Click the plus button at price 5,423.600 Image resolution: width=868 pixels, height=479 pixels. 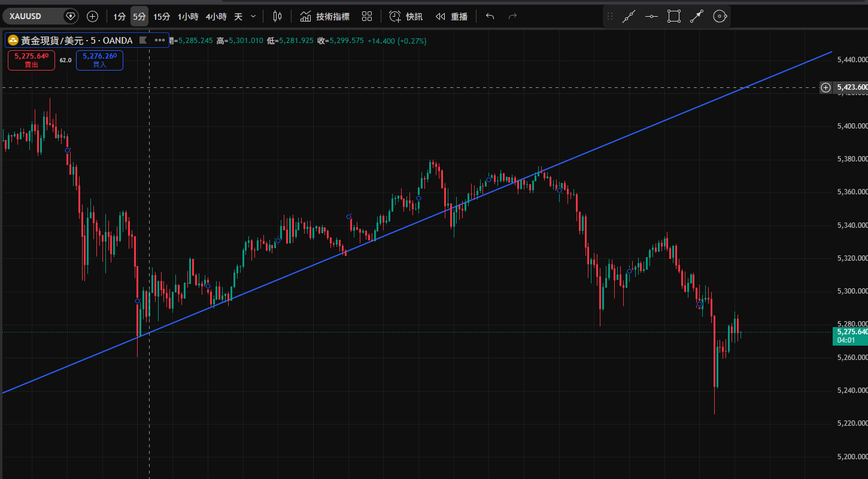[x=825, y=87]
